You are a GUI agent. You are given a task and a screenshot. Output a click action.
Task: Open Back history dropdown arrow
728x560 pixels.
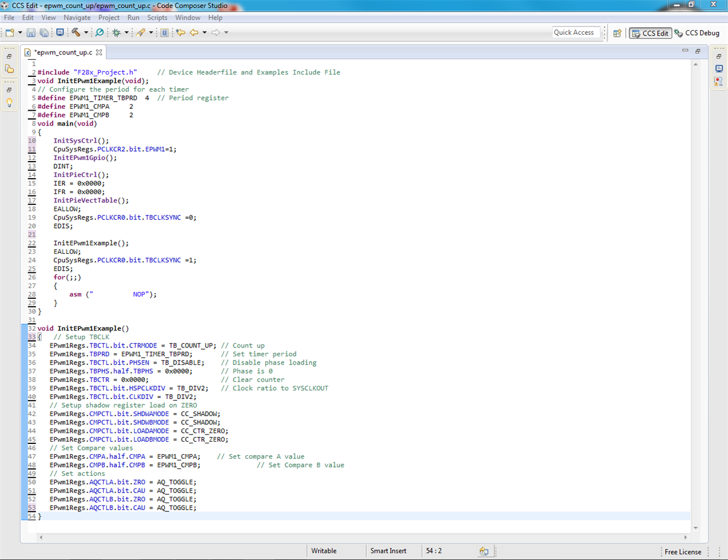[x=204, y=33]
